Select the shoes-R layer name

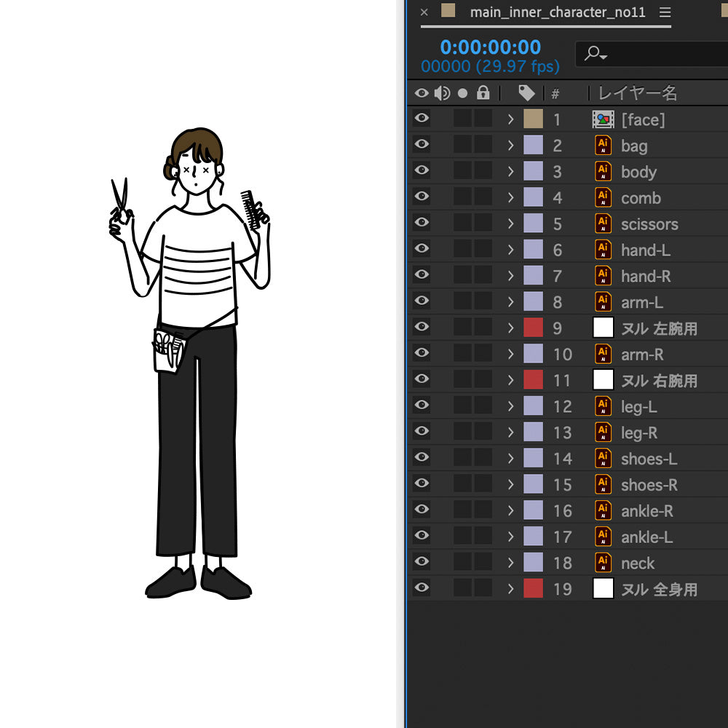coord(649,485)
